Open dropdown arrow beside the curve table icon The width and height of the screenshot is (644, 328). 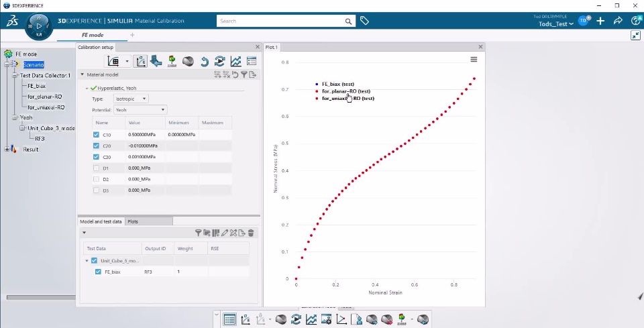(x=127, y=62)
